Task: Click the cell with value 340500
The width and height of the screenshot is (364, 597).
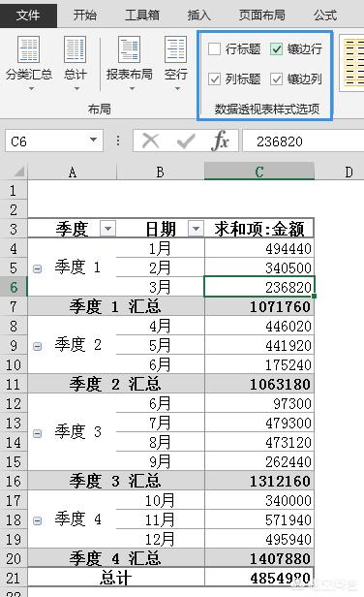Action: point(259,267)
